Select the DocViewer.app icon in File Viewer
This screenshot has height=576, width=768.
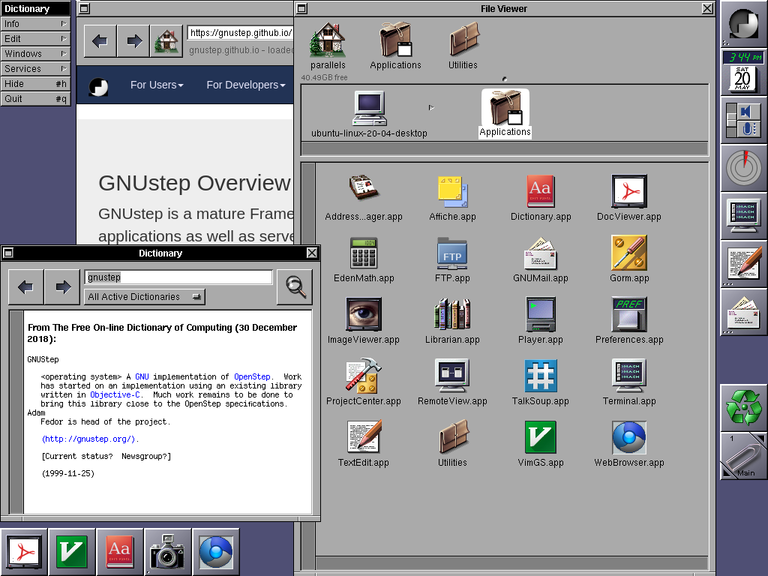(629, 191)
